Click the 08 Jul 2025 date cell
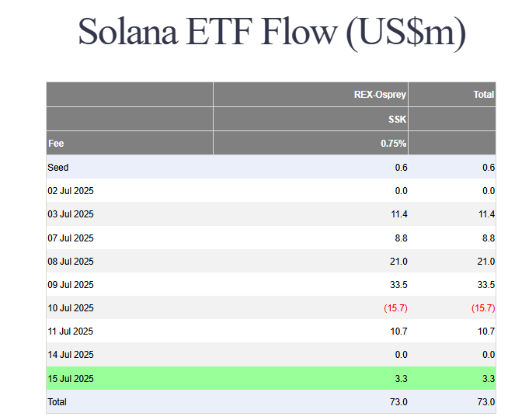This screenshot has height=420, width=508. coord(71,262)
